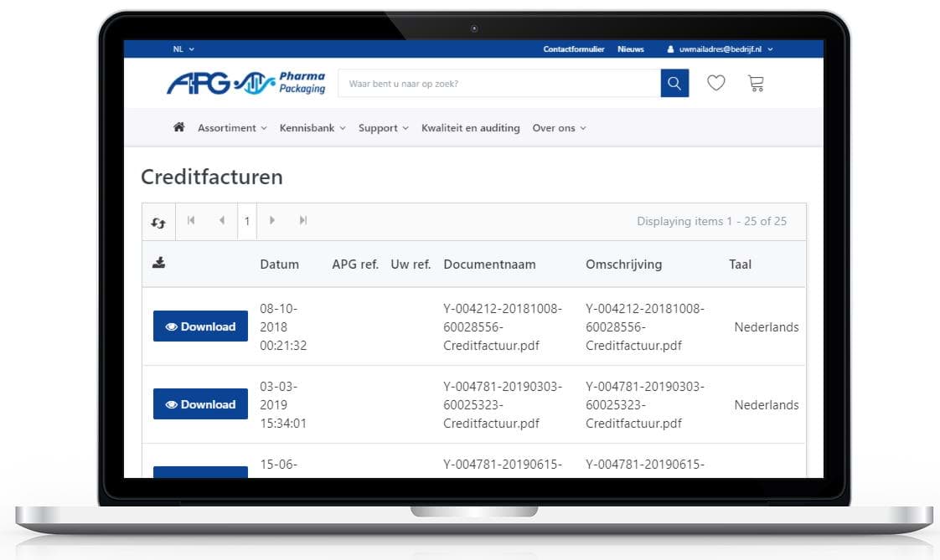
Task: Download the 03-03-2019 credit invoice
Action: click(200, 404)
